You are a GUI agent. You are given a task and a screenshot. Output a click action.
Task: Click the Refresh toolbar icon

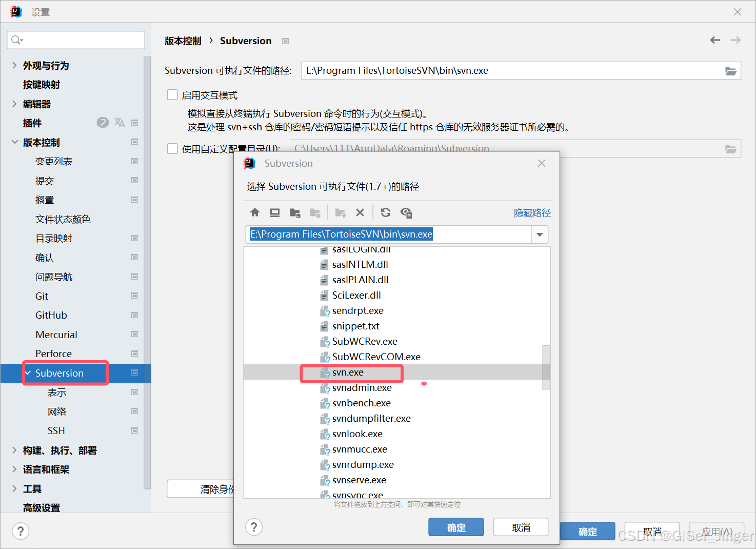pyautogui.click(x=386, y=212)
